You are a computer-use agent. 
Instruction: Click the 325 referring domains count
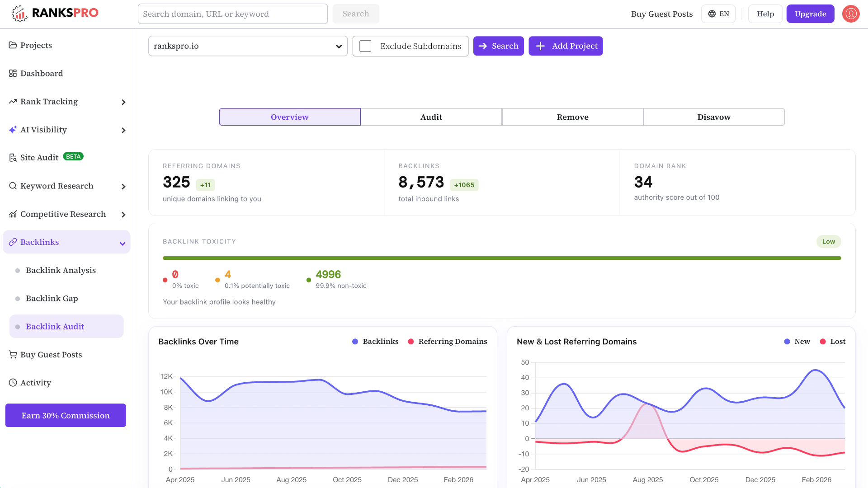[176, 182]
